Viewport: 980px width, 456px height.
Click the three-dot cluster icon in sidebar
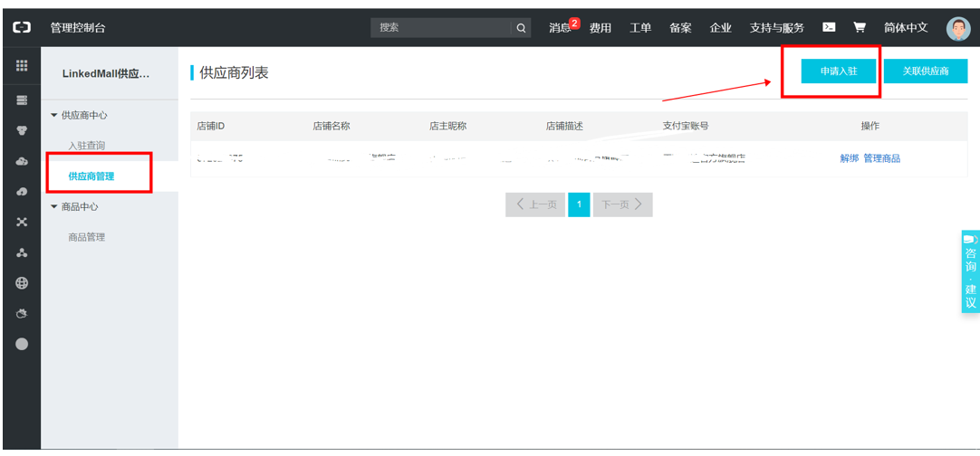(22, 252)
